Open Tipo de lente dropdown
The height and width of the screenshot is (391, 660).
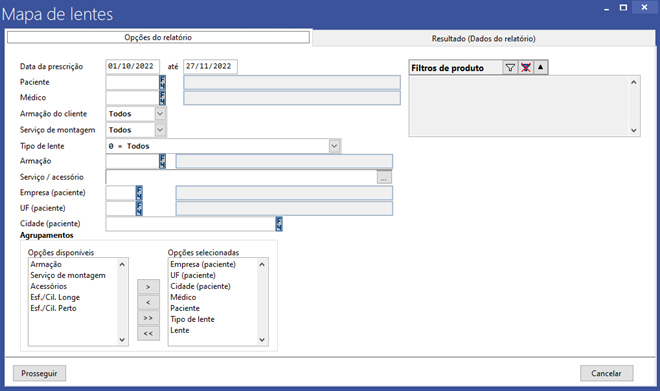pyautogui.click(x=334, y=146)
